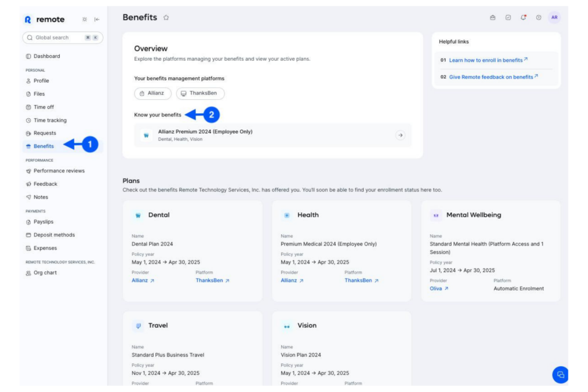This screenshot has height=392, width=588.
Task: Select Requests in sidebar
Action: click(45, 133)
